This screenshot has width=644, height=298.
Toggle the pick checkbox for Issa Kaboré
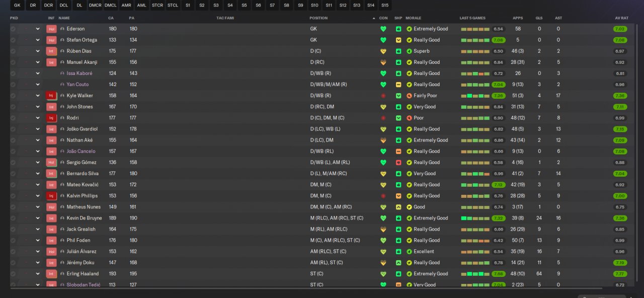(13, 73)
